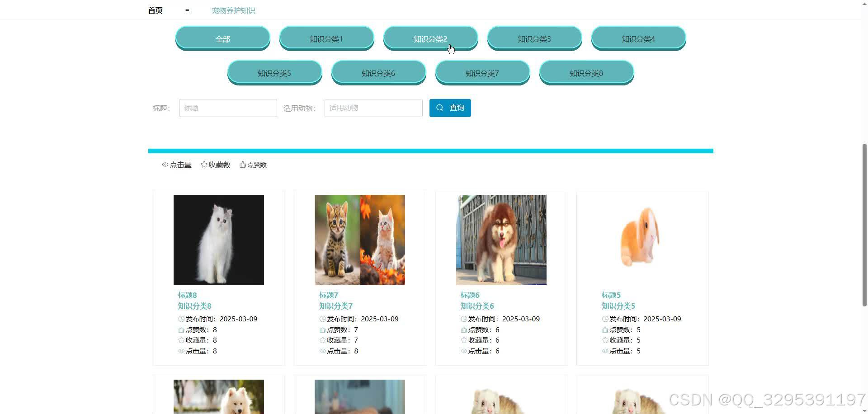The height and width of the screenshot is (414, 868).
Task: Click the magnifier icon in the 查询 button
Action: (439, 108)
